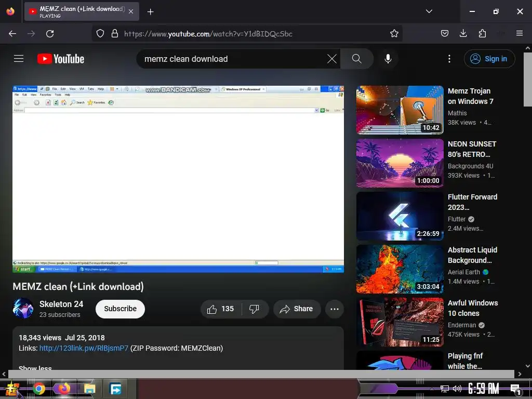Open Awful Windows 10 clones thumbnail

tap(400, 322)
